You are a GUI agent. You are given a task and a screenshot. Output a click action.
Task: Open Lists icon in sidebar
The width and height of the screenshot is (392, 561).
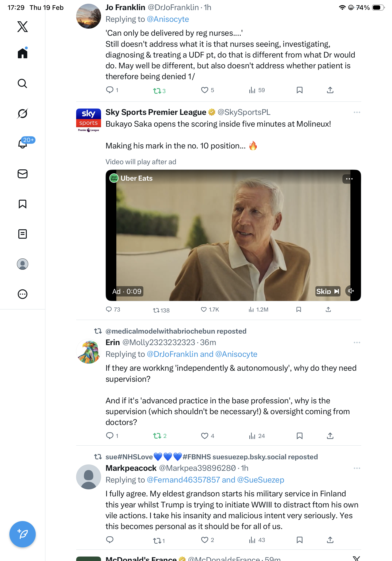22,234
